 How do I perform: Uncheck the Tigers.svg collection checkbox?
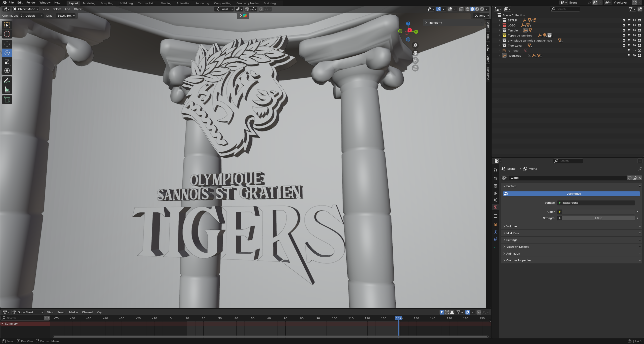[624, 45]
